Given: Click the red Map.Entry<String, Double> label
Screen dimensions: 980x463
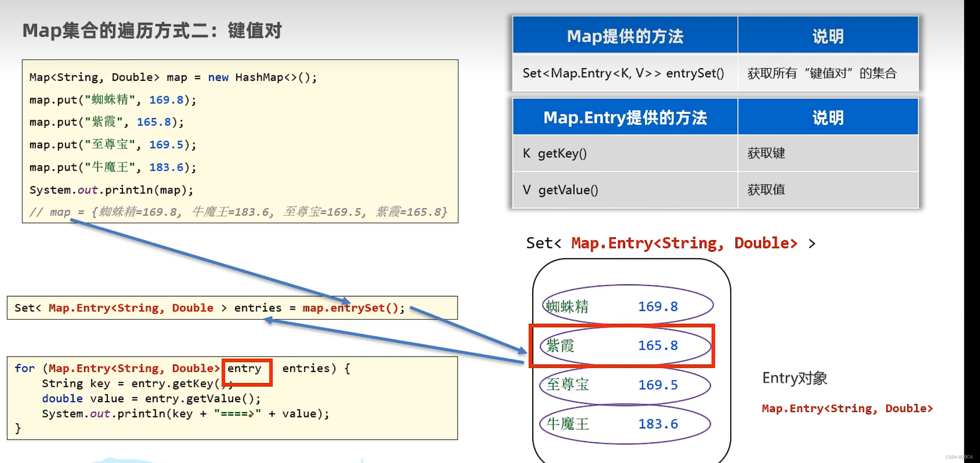Looking at the screenshot, I should (847, 408).
